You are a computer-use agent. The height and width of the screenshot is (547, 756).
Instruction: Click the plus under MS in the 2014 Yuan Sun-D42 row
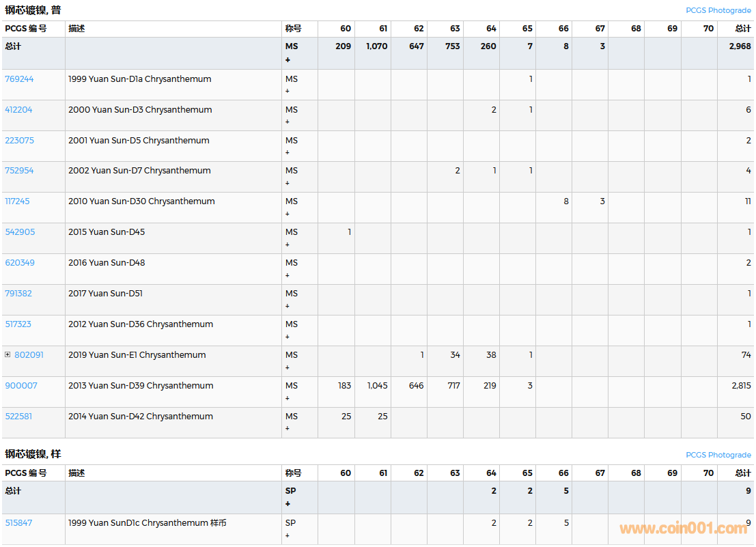pos(288,429)
